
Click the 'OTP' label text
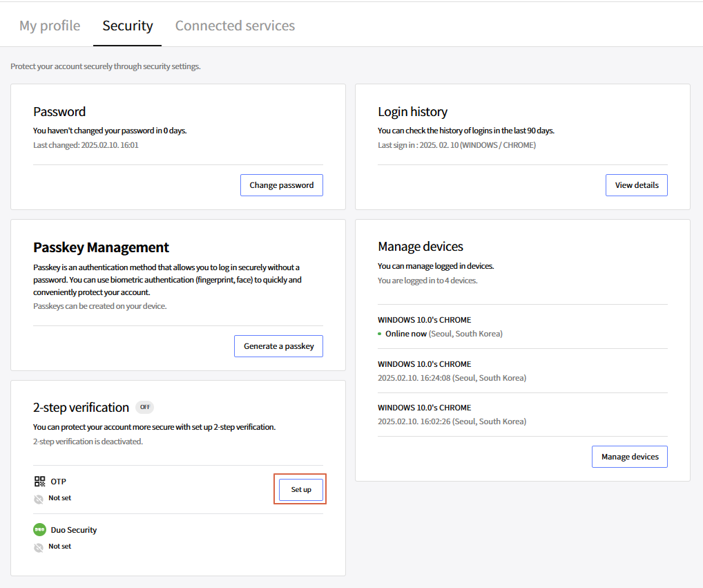[58, 482]
